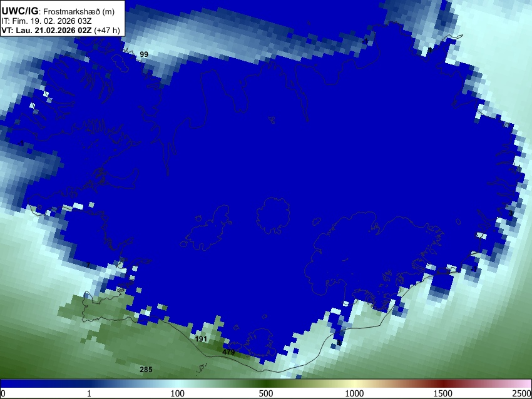The image size is (532, 399).
Task: Click the map value label '191'
Action: pyautogui.click(x=201, y=339)
